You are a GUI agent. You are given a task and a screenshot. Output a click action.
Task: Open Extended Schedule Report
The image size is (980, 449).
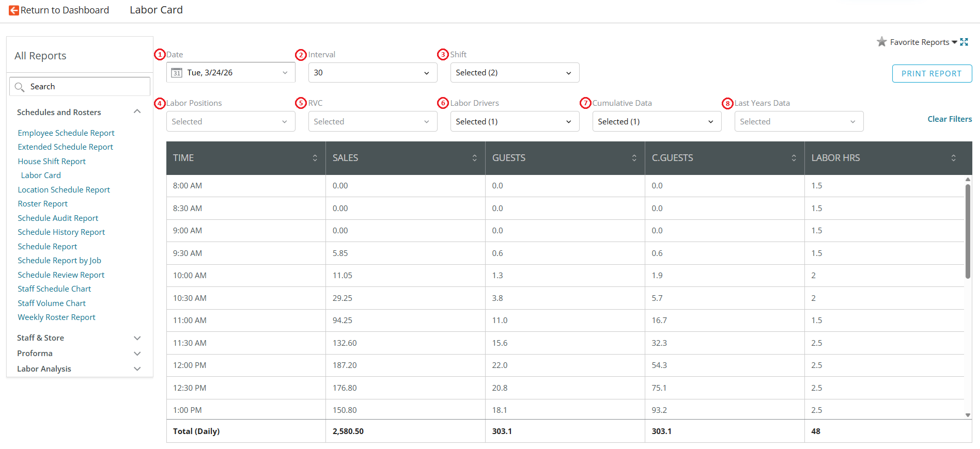(x=66, y=147)
